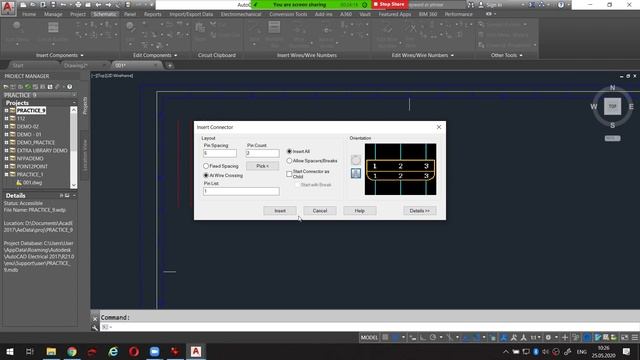
Task: Expand the DEMO-02 project node
Action: (6, 127)
